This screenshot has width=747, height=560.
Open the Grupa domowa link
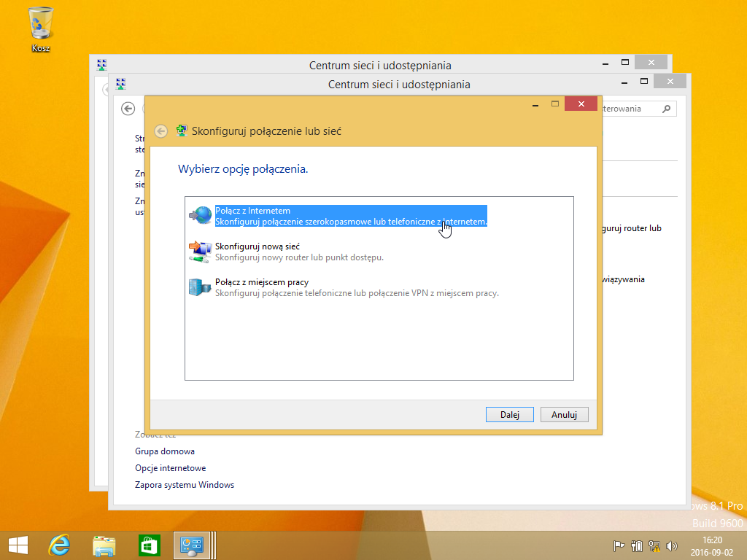pos(165,451)
